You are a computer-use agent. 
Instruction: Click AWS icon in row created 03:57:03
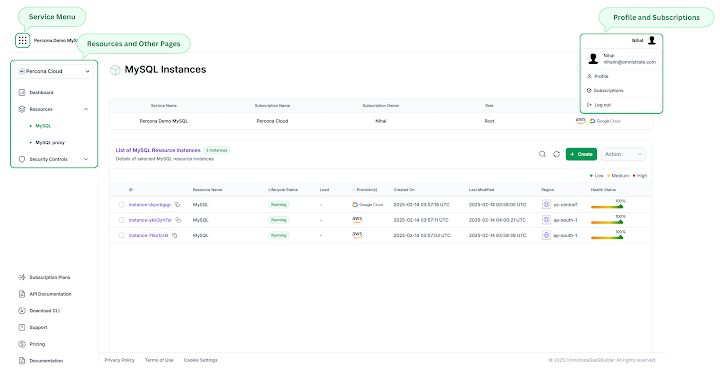[357, 235]
